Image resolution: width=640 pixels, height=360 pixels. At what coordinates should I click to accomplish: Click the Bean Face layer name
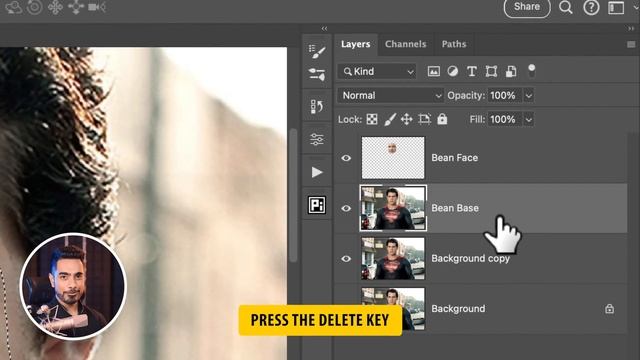[454, 158]
